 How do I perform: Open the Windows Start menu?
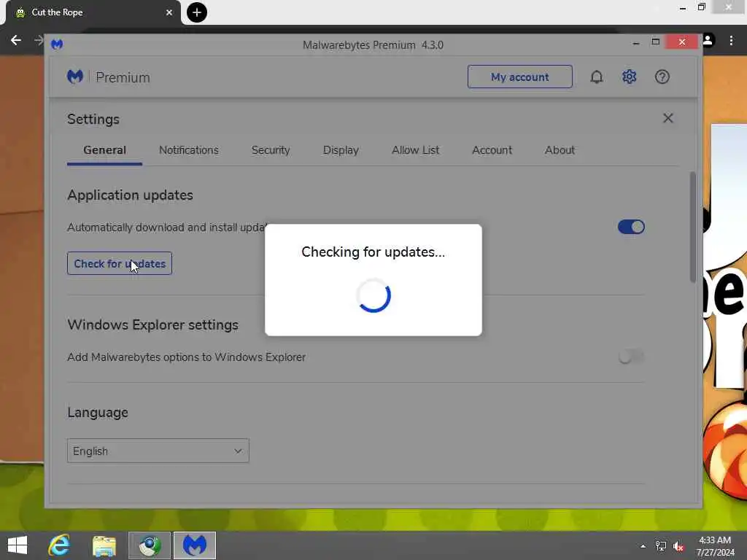[18, 545]
